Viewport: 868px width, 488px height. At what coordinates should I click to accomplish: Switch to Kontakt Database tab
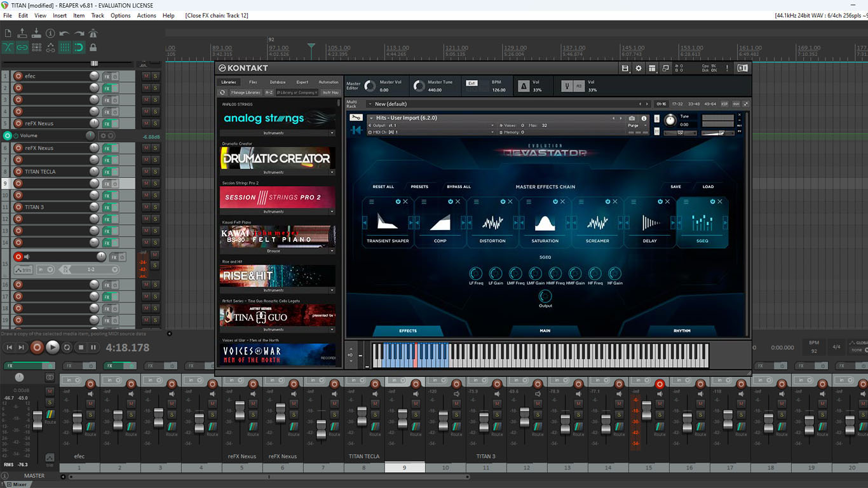point(277,82)
